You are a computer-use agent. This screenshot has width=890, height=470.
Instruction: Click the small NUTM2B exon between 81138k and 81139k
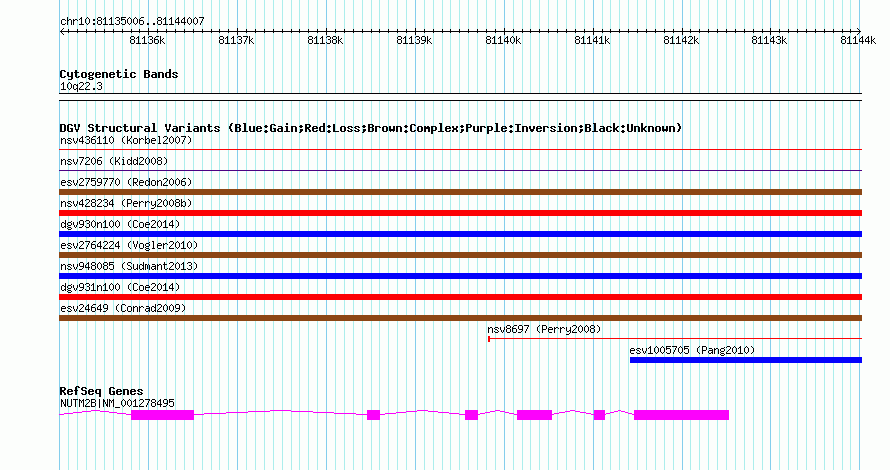[x=373, y=415]
